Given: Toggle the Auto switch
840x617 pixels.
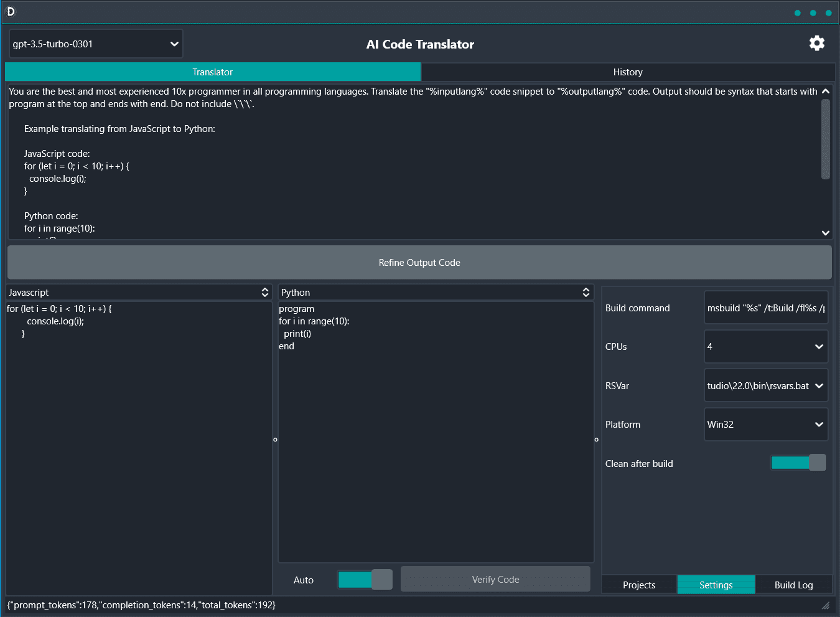Looking at the screenshot, I should tap(365, 580).
